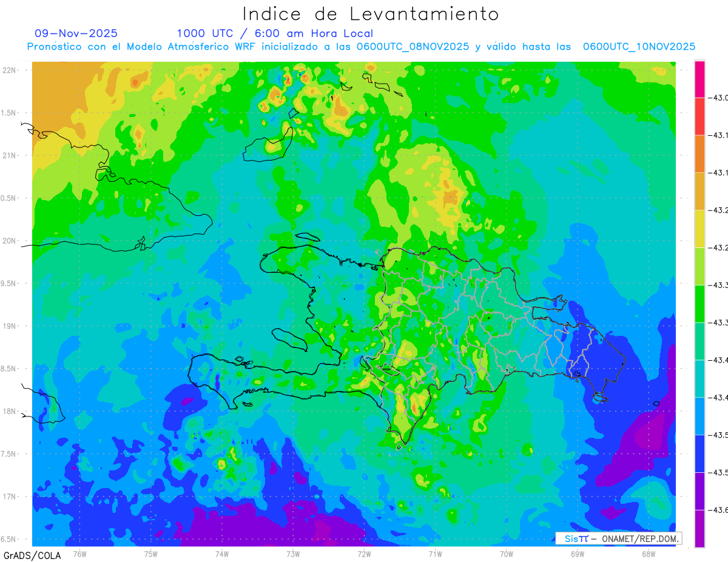728x562 pixels.
Task: Click the '70W' longitude label
Action: (x=507, y=554)
